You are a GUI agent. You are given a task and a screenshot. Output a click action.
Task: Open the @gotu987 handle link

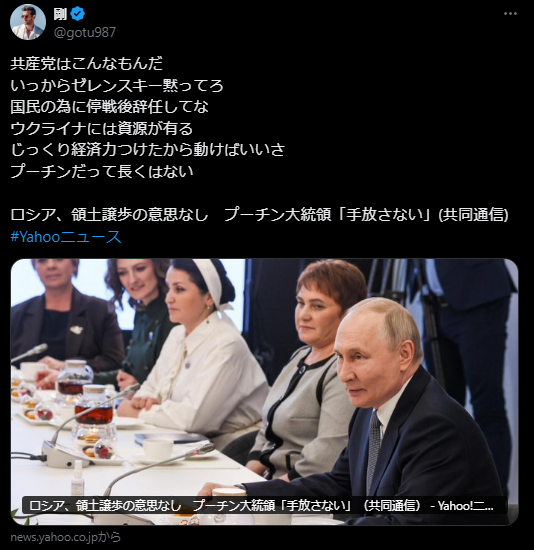pos(85,32)
